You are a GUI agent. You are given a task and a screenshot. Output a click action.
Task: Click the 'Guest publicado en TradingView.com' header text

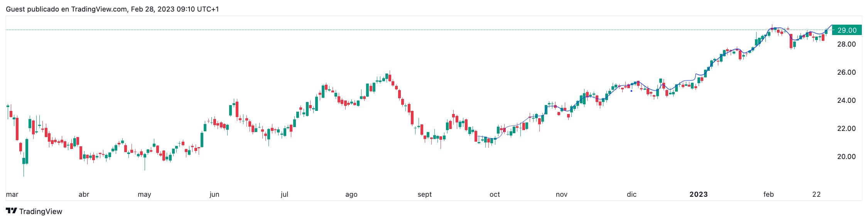pyautogui.click(x=66, y=9)
